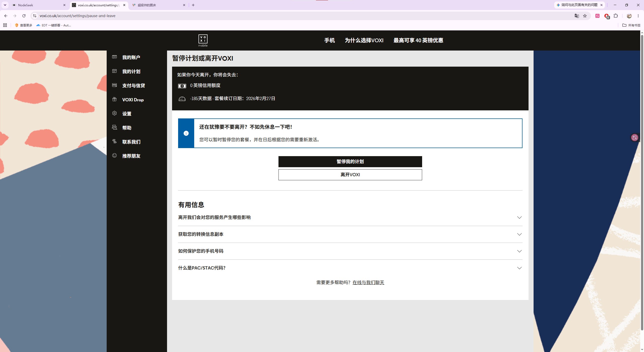Click the pink translation extension icon

pos(597,16)
